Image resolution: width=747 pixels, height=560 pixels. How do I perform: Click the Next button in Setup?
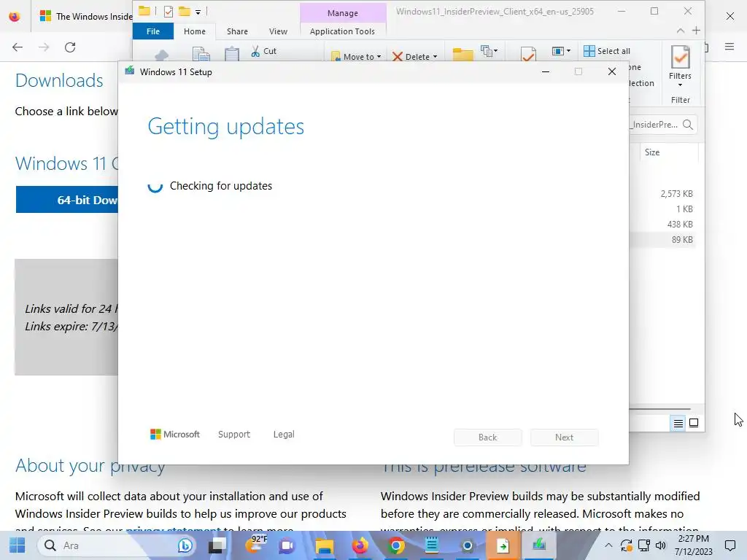564,437
